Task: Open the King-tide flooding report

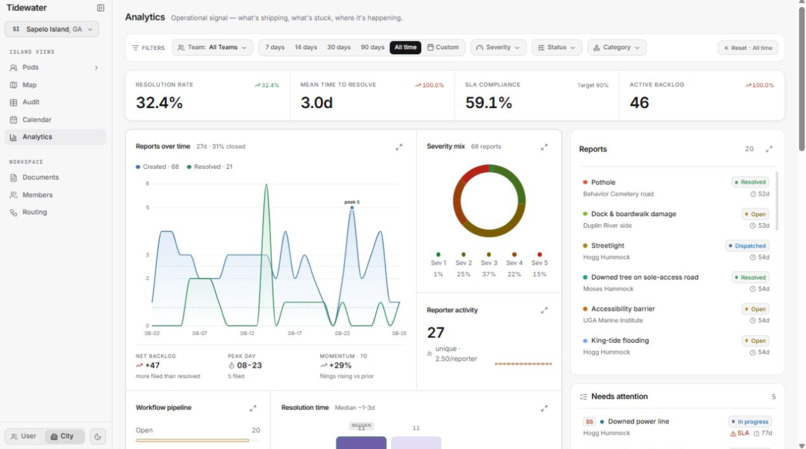Action: click(x=676, y=346)
